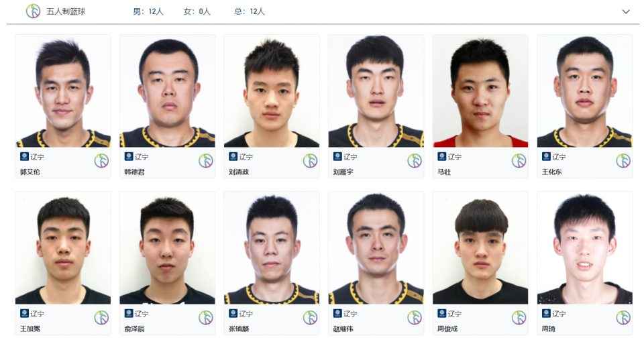Click the basketball icon on 韩德君's card

tap(206, 160)
